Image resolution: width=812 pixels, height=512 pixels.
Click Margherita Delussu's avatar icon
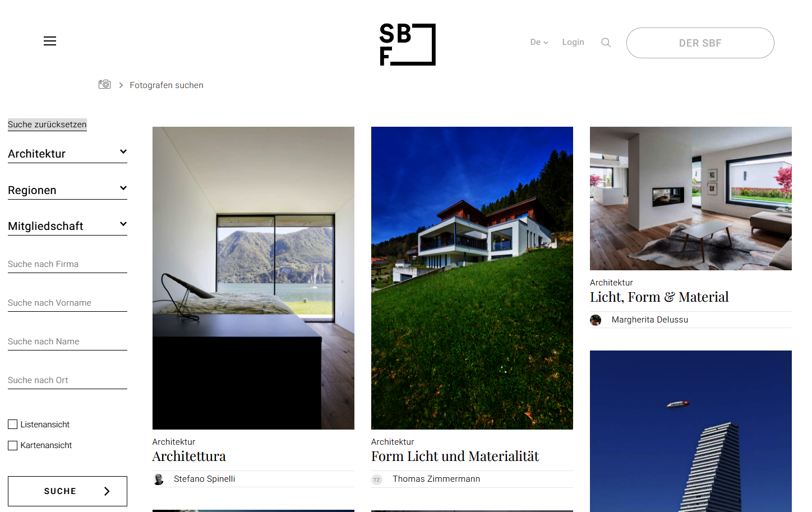point(596,320)
